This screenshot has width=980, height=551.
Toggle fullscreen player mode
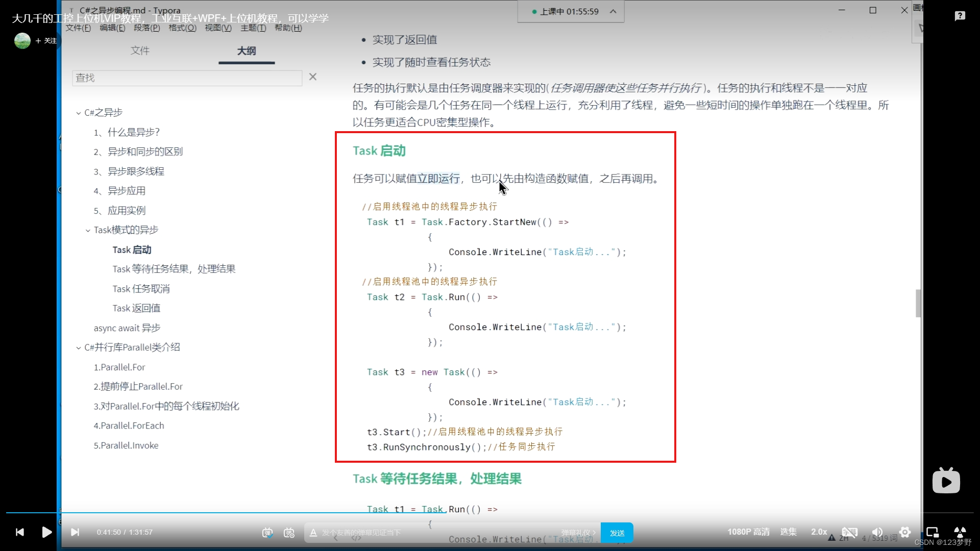(960, 532)
